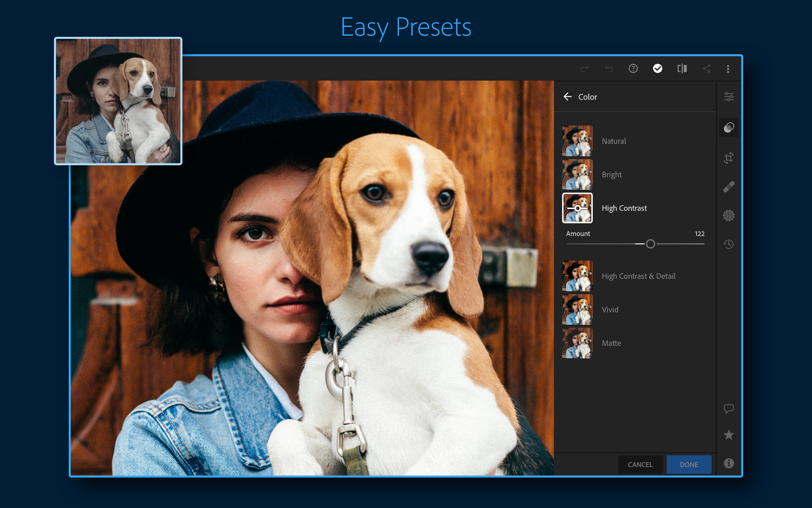Viewport: 812px width, 508px height.
Task: Open the help question mark icon
Action: tap(633, 68)
